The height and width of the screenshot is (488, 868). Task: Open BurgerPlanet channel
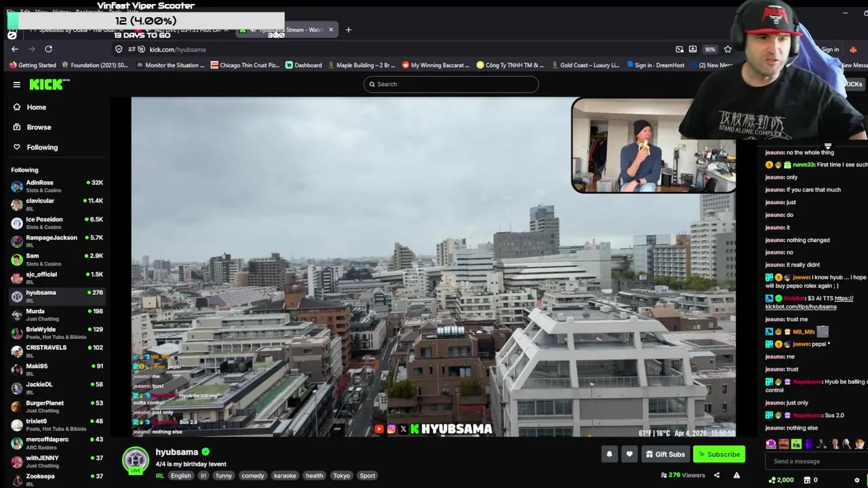(x=57, y=406)
